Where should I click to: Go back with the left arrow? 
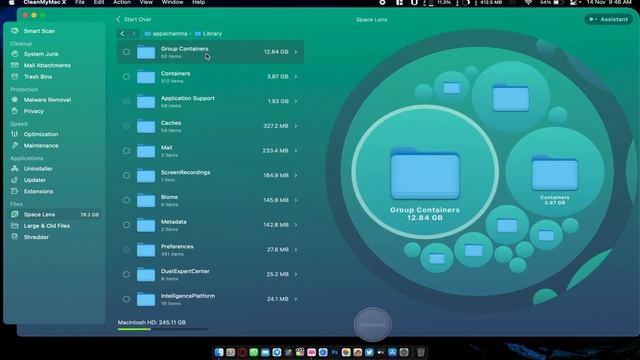122,33
